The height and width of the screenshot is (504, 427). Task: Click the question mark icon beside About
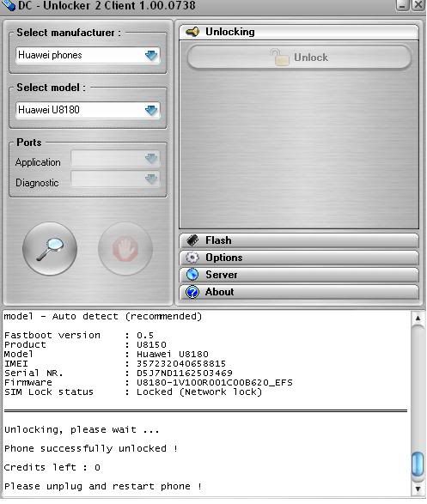click(192, 292)
